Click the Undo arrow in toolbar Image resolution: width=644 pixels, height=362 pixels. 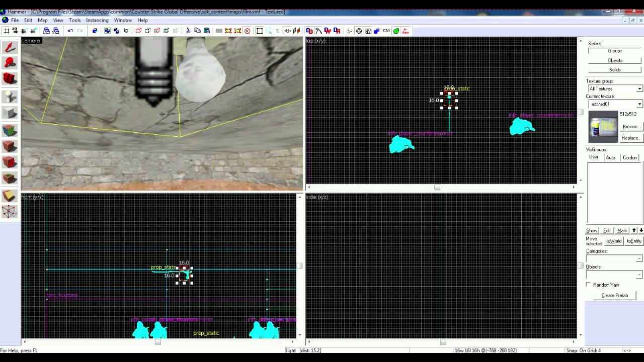pos(70,31)
